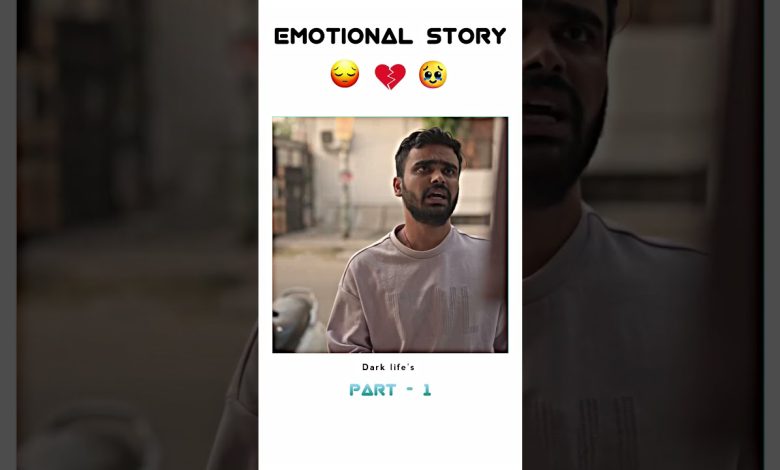Screen dimensions: 780x470
Task: Click the scooter in the video frame
Action: [297, 321]
